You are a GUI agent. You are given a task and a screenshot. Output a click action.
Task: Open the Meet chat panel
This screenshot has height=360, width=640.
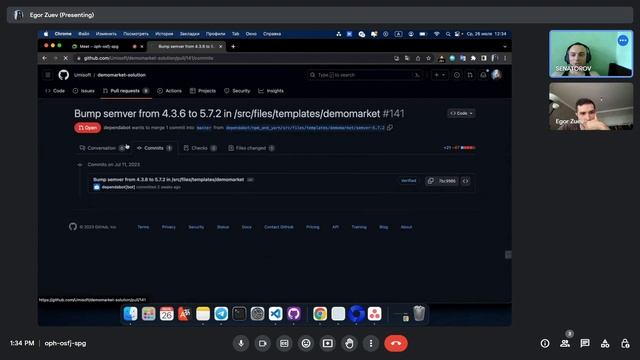[585, 343]
